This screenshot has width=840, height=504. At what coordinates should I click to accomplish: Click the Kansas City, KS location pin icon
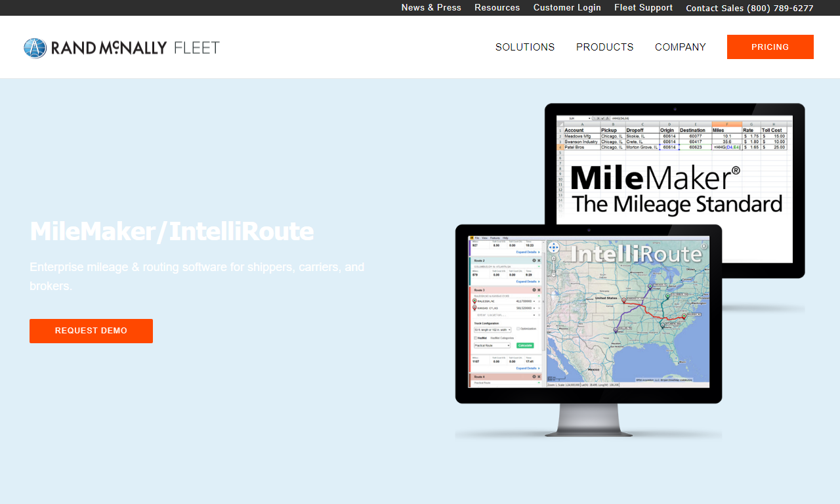pyautogui.click(x=474, y=308)
